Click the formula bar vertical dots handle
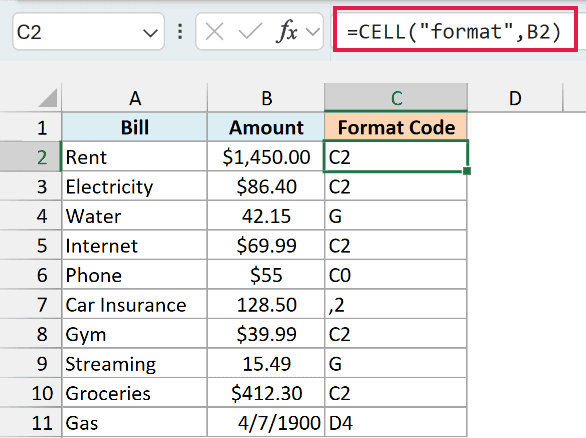 point(180,31)
